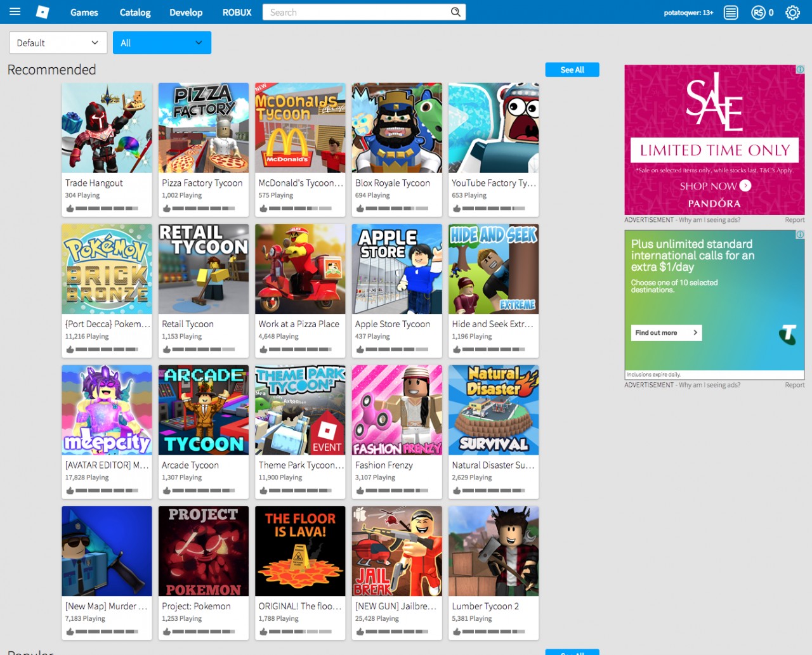Click the Roblox logo icon
Screen dimensions: 812x655
click(43, 12)
